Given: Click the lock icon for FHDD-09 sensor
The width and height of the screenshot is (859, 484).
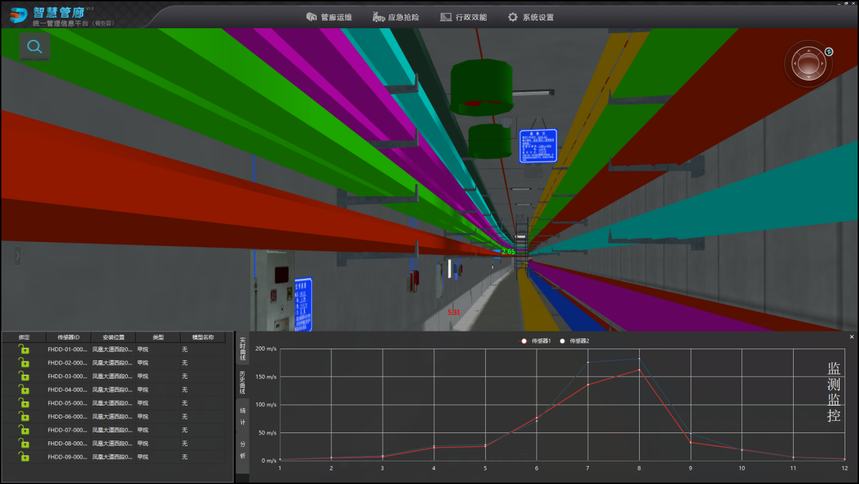Looking at the screenshot, I should tap(24, 457).
